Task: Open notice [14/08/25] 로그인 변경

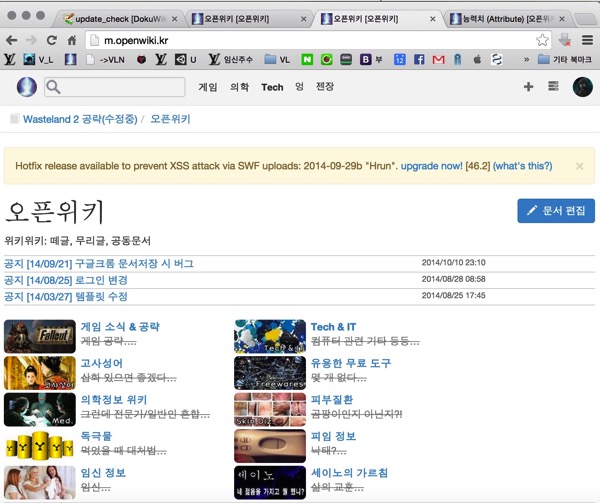Action: [x=65, y=280]
